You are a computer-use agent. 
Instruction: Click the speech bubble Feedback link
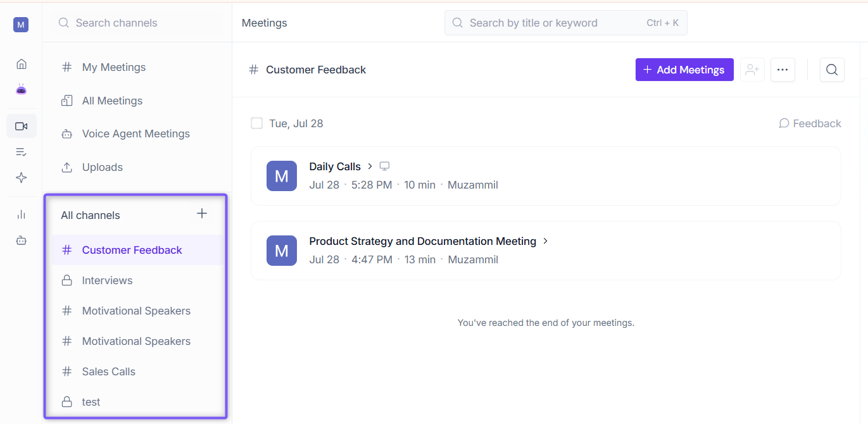[x=810, y=123]
